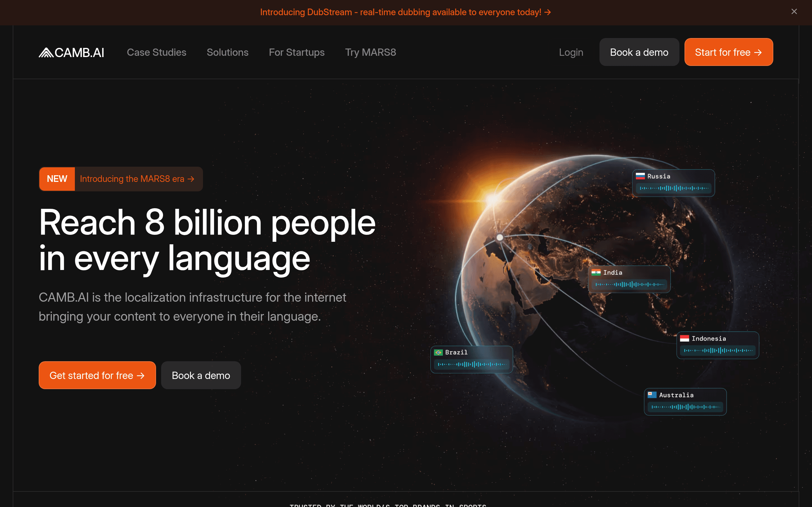812x507 pixels.
Task: Go to the For Startups page
Action: point(297,52)
